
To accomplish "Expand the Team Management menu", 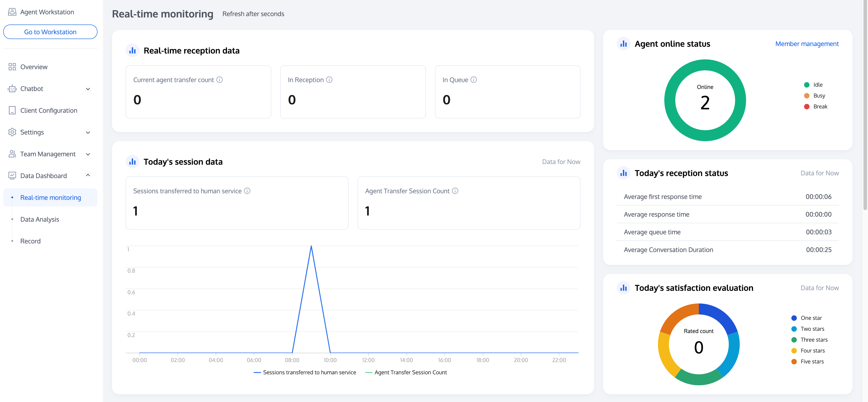I will tap(88, 154).
